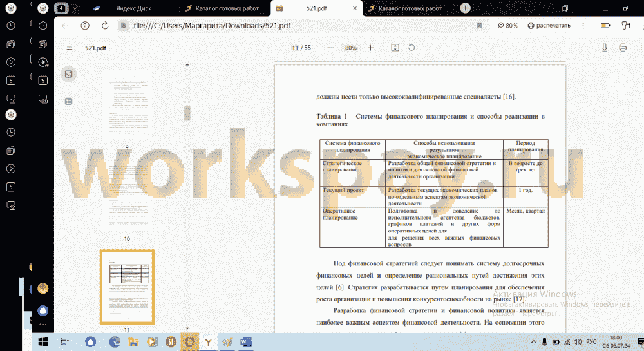644x351 pixels.
Task: Zoom out the PDF with the minus button
Action: click(331, 48)
